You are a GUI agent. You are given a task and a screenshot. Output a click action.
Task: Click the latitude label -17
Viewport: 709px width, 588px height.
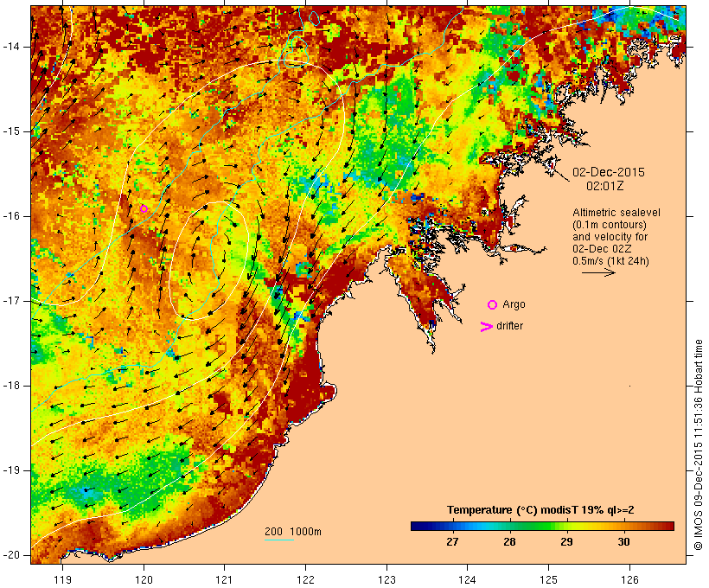[x=11, y=301]
